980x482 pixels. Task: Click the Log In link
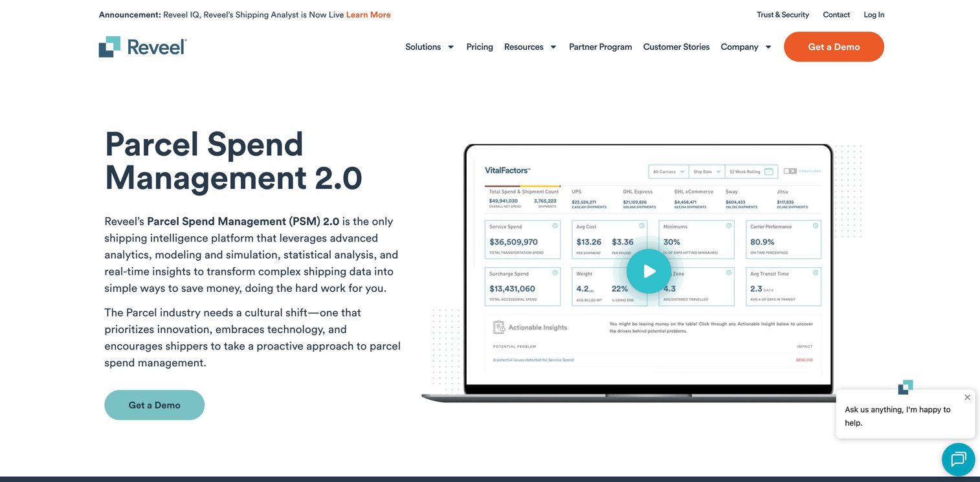874,15
